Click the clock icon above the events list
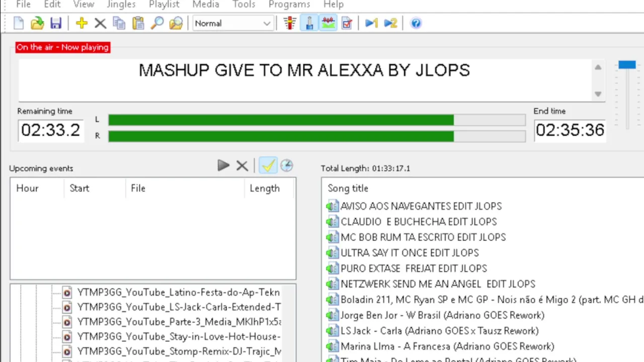This screenshot has height=362, width=644. pyautogui.click(x=286, y=165)
